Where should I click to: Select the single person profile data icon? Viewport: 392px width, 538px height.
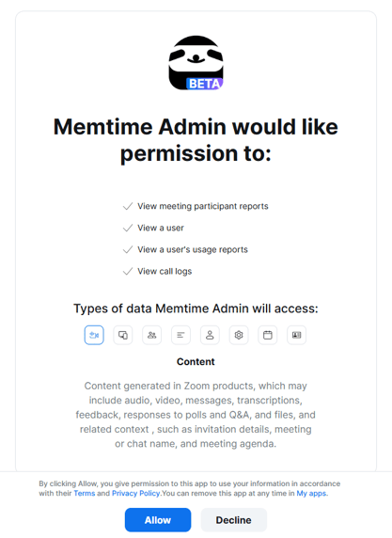coord(210,335)
